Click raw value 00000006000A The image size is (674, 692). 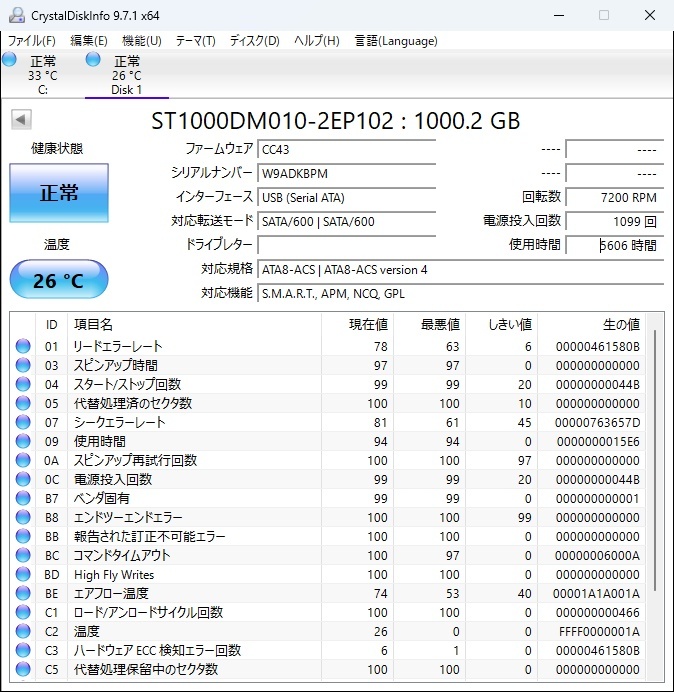[597, 556]
